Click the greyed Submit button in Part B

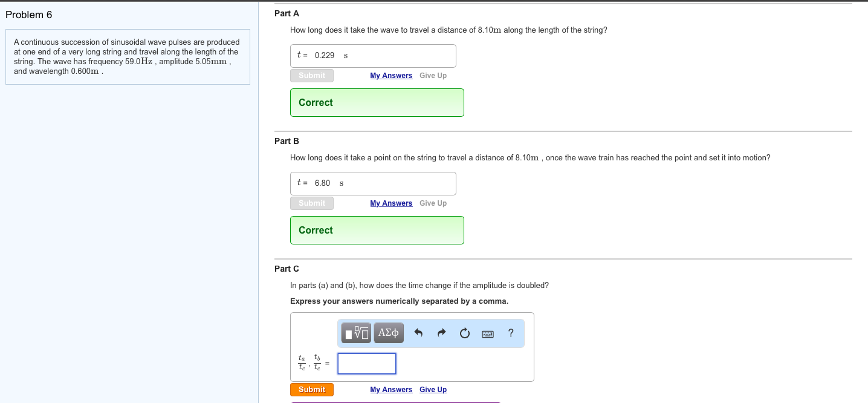(x=311, y=203)
